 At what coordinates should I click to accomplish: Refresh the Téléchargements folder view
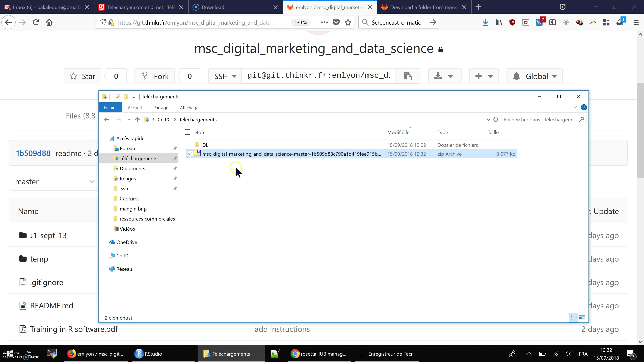coord(496,120)
